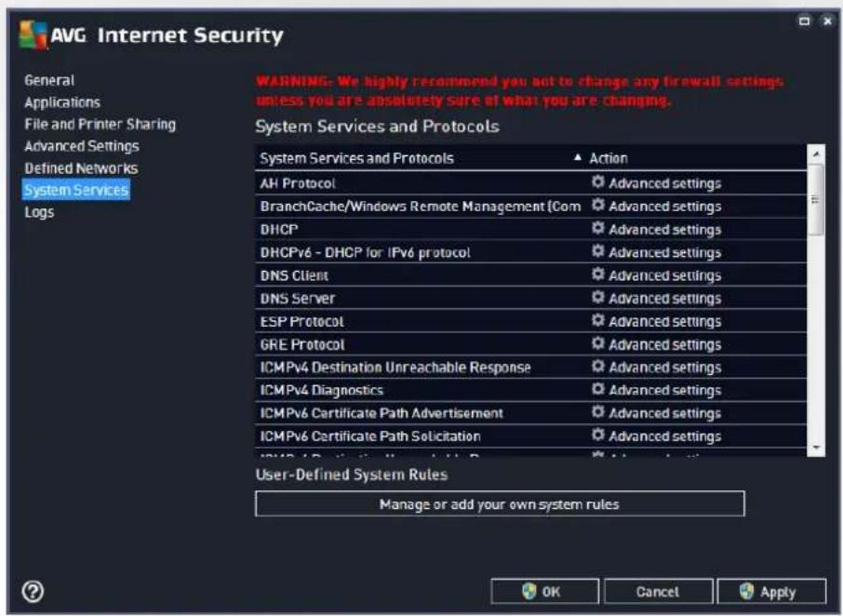Open Advanced settings for ICMPv6 Certificate Path Solicitation
The image size is (843, 616).
coord(664,435)
